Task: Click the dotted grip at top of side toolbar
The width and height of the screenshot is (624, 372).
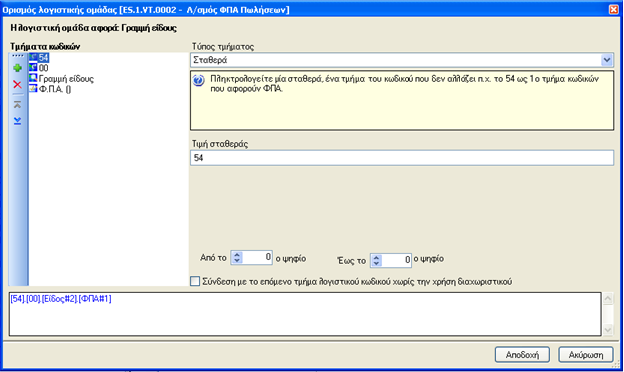Action: 17,56
